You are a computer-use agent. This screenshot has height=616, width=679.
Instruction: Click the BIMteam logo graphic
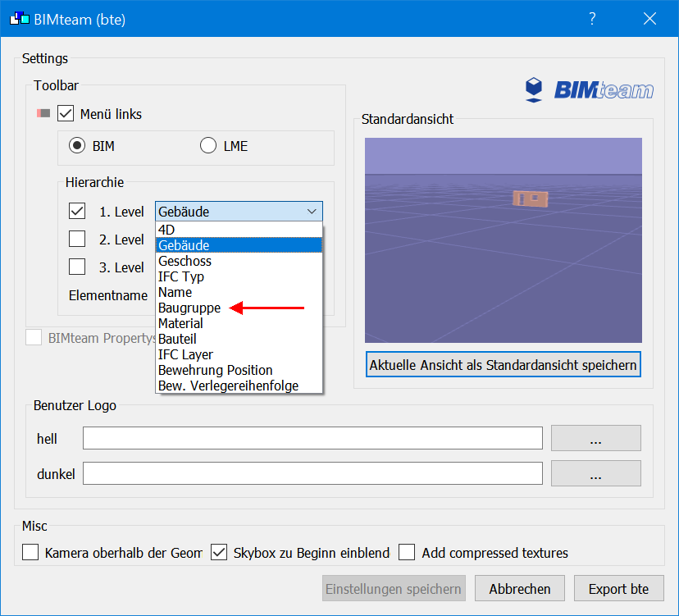(x=590, y=89)
